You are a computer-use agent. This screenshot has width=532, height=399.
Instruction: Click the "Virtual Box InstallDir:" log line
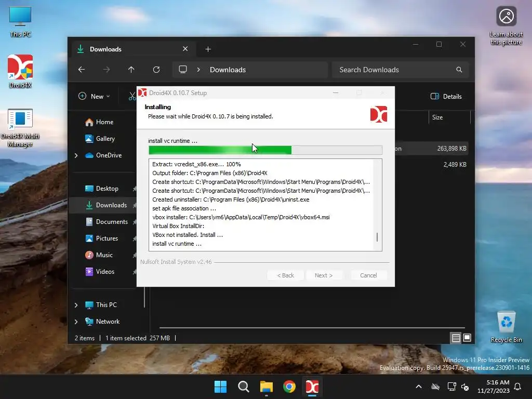(x=178, y=226)
